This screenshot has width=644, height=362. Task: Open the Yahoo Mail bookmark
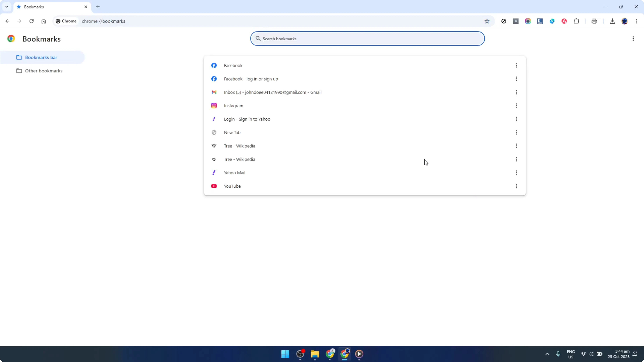365,173
